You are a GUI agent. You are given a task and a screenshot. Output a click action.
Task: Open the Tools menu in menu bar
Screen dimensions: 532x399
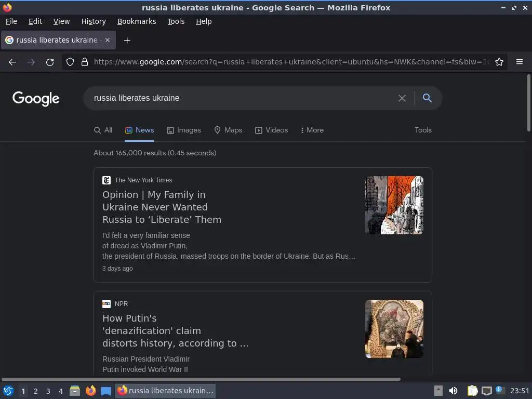tap(176, 21)
